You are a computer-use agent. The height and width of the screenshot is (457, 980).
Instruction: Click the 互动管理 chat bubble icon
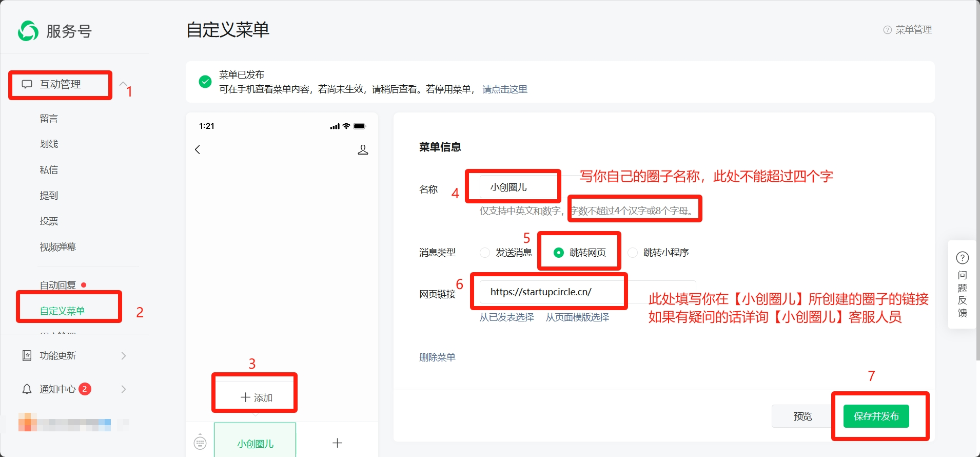click(27, 84)
